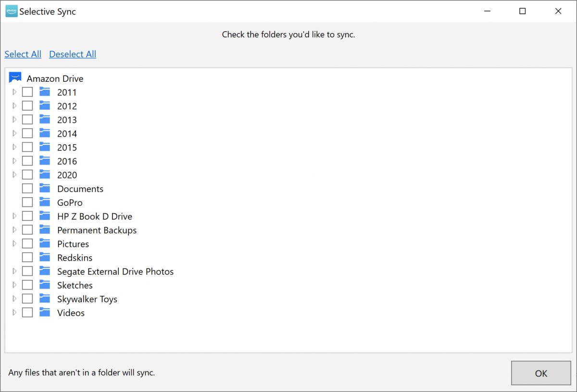Click the folder icon next to Documents

(45, 189)
